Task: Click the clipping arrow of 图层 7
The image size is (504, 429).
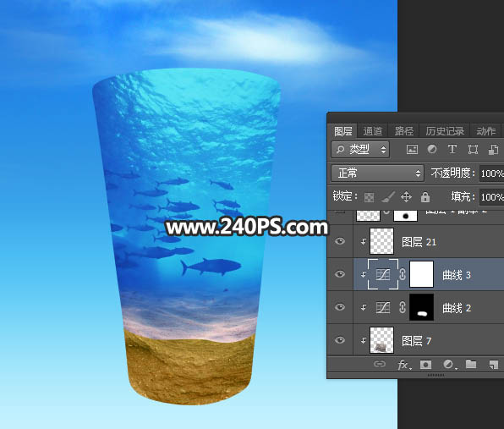Action: pos(364,340)
